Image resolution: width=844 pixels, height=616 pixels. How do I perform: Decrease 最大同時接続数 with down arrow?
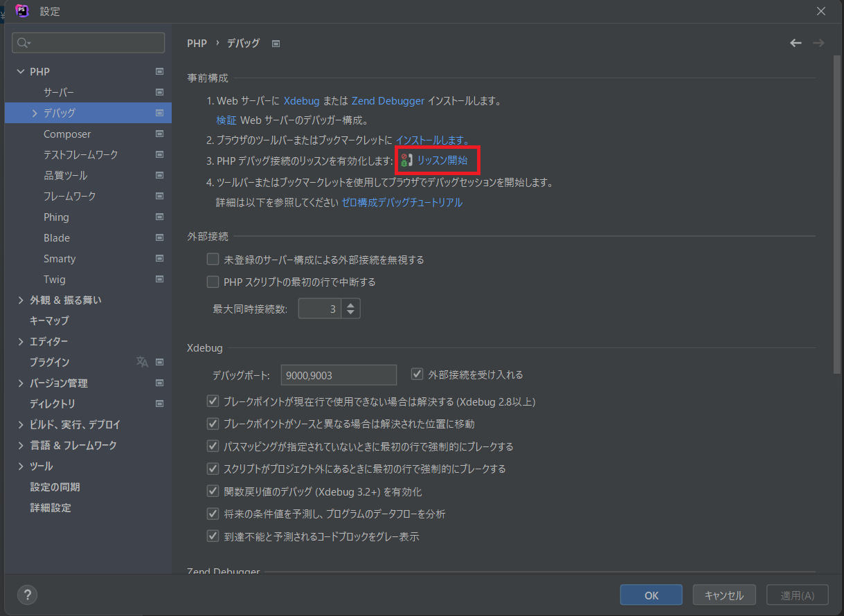351,313
